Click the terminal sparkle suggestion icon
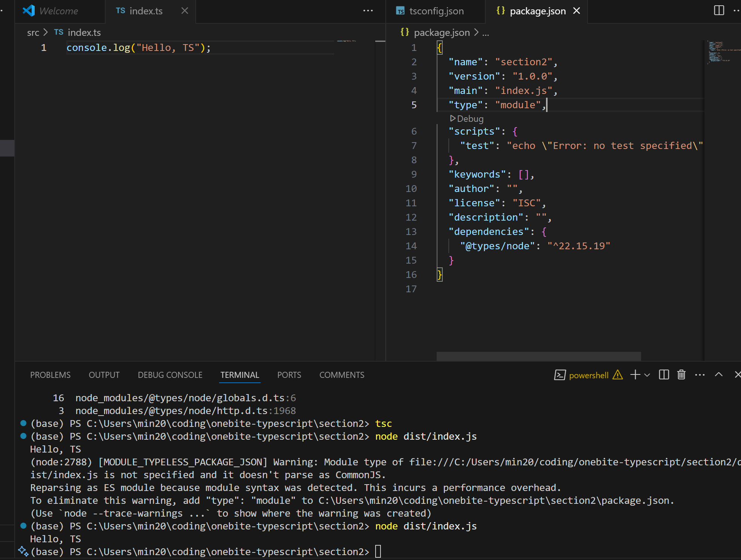The width and height of the screenshot is (741, 560). click(x=23, y=551)
